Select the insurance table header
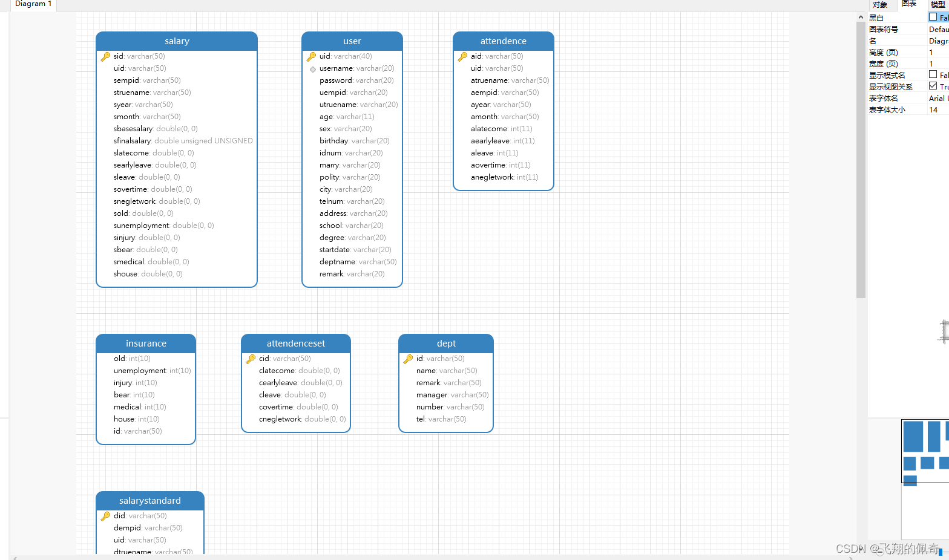 pyautogui.click(x=146, y=343)
